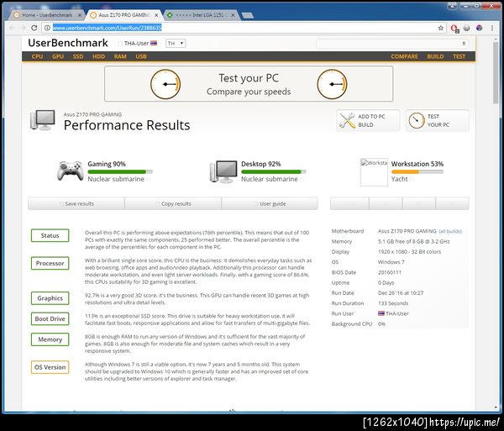Open the TH language dropdown
Screen dimensions: 504x431
coord(176,44)
